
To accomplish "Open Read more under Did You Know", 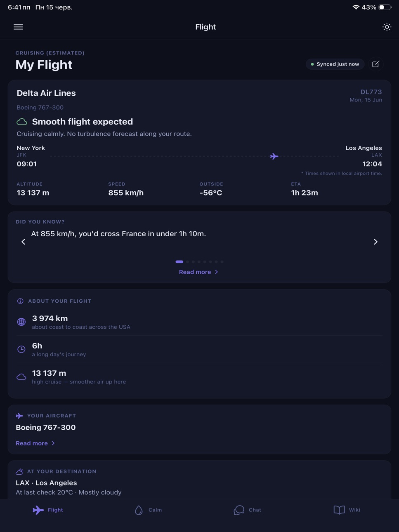I will click(199, 272).
